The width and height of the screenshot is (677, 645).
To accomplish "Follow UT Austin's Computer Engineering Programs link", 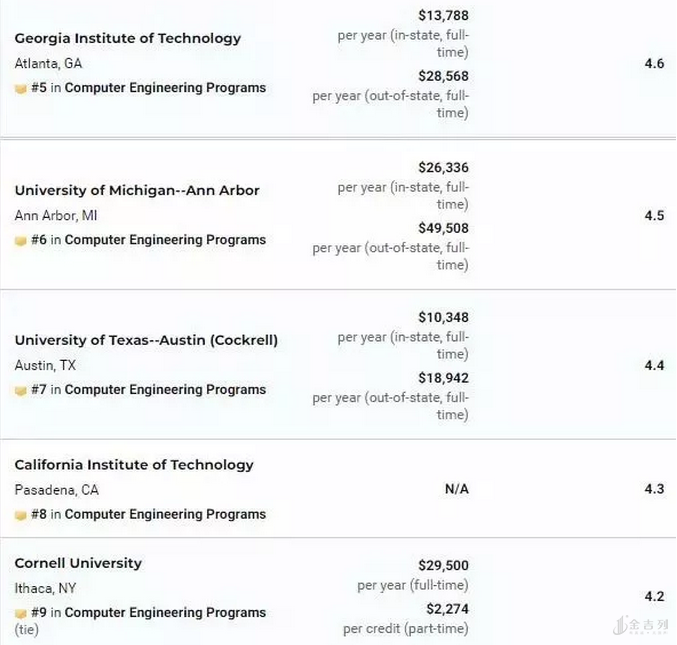I will [x=165, y=390].
